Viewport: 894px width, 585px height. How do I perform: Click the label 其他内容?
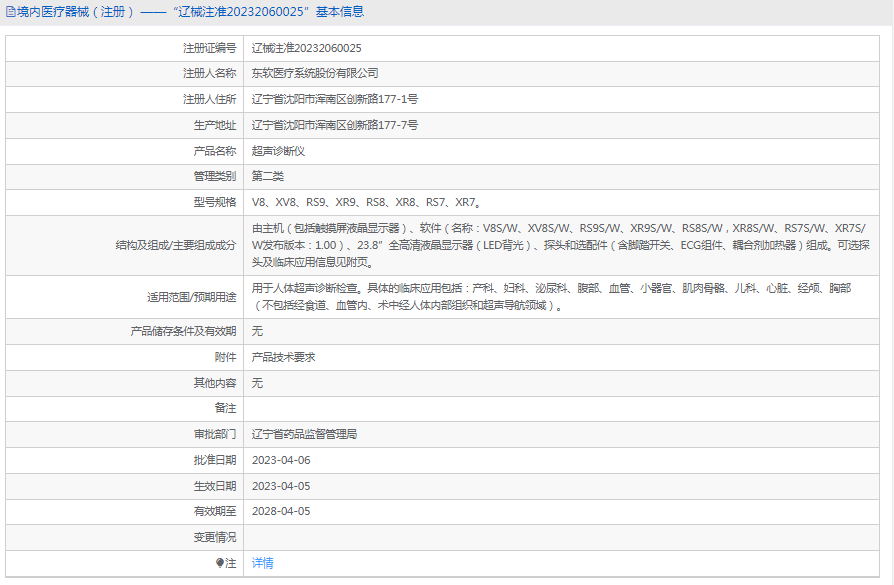214,383
